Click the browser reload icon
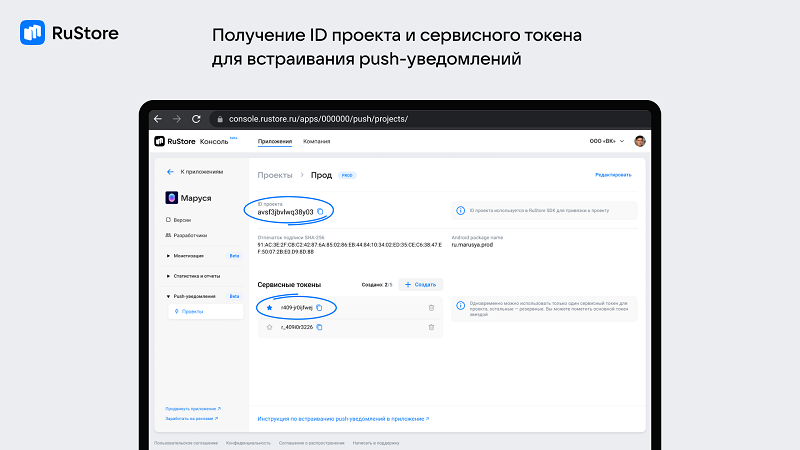This screenshot has width=800, height=450. coord(196,118)
